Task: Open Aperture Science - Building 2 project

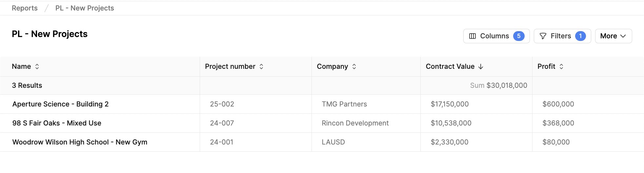Action: point(60,104)
